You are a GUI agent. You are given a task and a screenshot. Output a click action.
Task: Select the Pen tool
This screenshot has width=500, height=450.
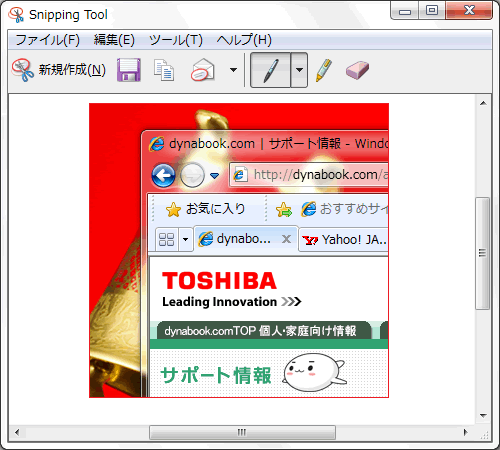(x=270, y=70)
